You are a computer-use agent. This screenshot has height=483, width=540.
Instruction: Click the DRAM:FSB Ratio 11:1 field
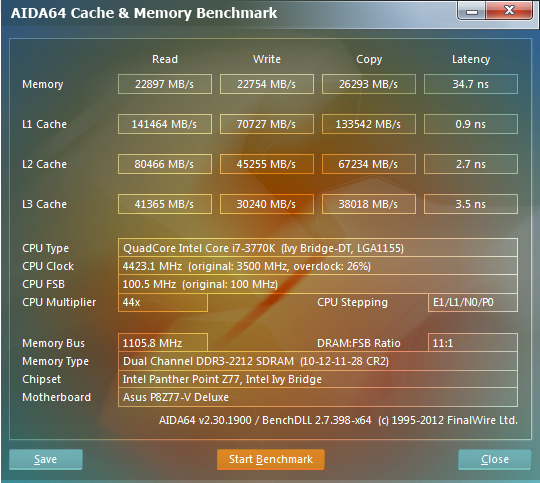[x=472, y=343]
